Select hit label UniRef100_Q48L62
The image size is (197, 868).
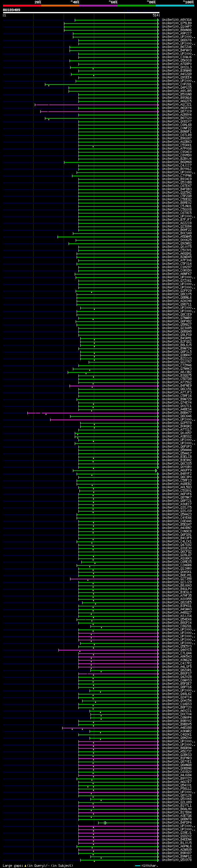[177, 694]
